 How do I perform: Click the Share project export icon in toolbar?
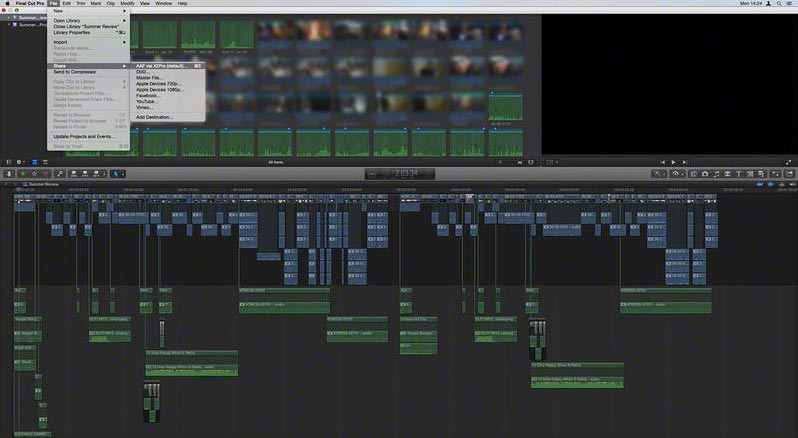pos(789,174)
